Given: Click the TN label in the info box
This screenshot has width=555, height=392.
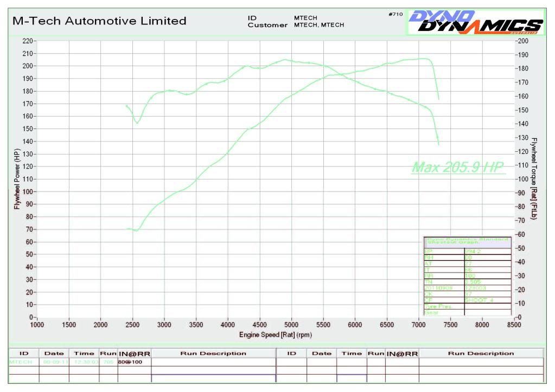Looking at the screenshot, I should point(428,282).
